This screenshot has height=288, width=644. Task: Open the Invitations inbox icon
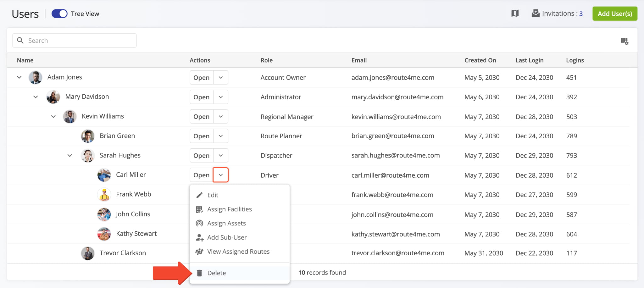point(536,13)
